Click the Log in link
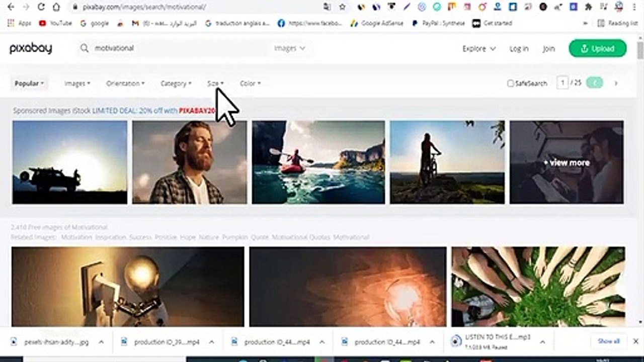This screenshot has height=362, width=644. tap(519, 49)
